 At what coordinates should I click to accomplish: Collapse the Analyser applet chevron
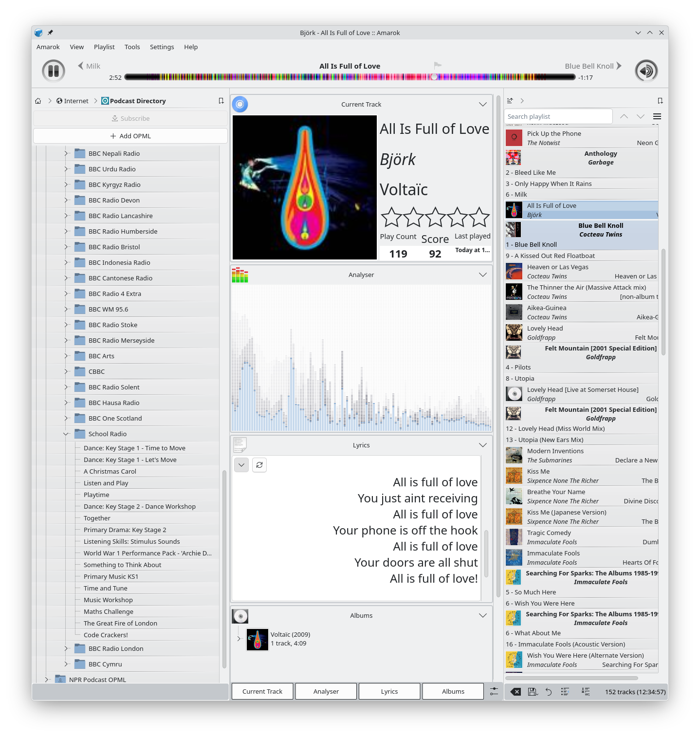coord(483,275)
